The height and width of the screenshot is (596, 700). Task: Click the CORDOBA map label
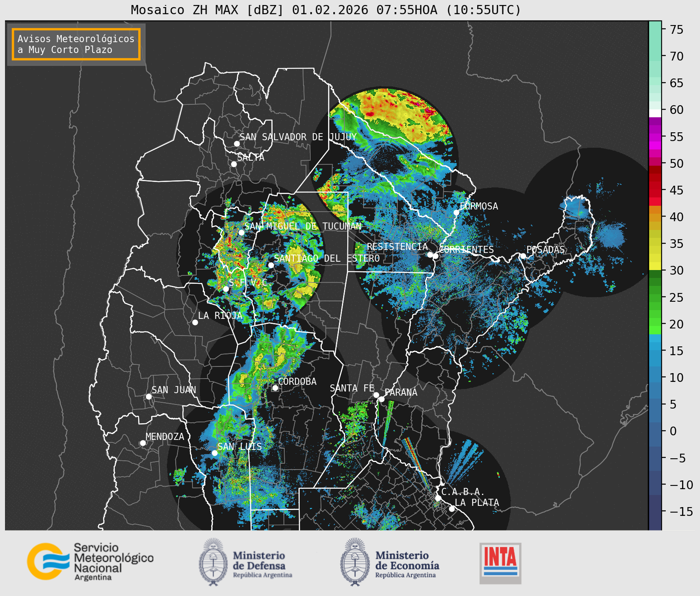(x=297, y=381)
